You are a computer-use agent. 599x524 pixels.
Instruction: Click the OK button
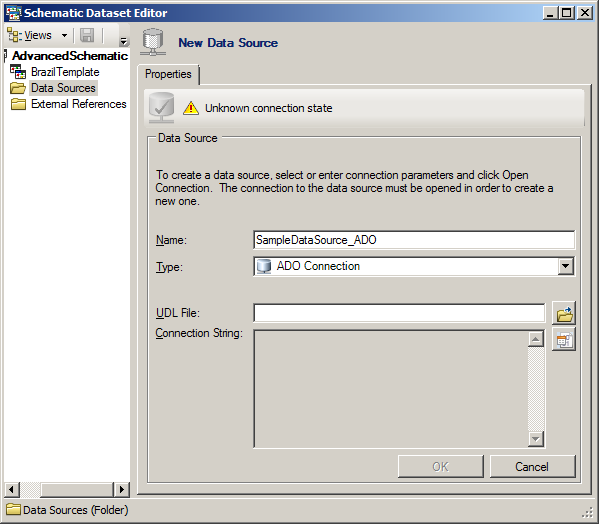point(440,466)
